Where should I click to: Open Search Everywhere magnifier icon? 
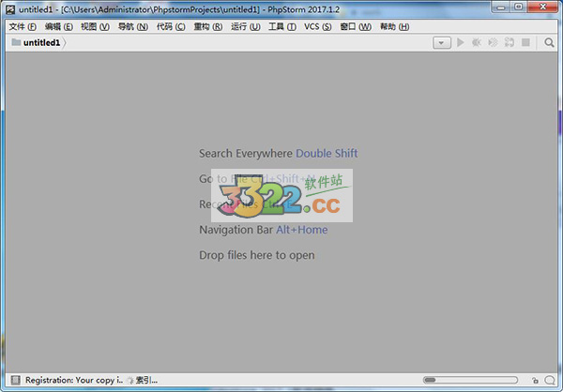coord(549,43)
